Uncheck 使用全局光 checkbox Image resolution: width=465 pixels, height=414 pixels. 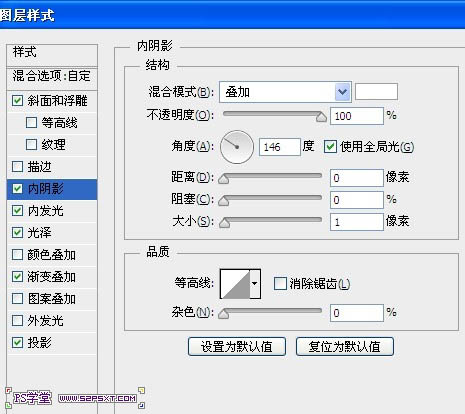pyautogui.click(x=330, y=147)
